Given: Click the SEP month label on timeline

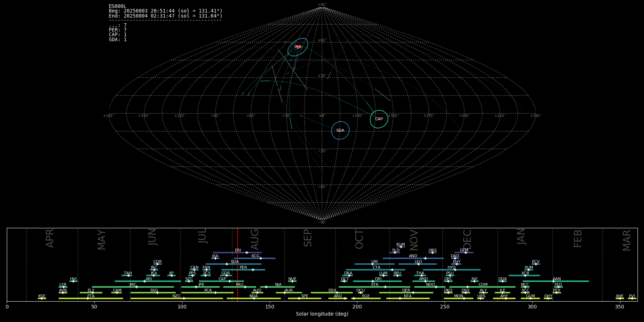Looking at the screenshot, I should click(x=308, y=238).
